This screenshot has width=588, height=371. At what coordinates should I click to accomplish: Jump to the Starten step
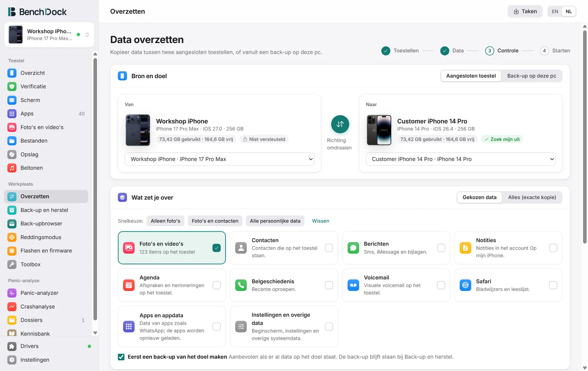555,51
